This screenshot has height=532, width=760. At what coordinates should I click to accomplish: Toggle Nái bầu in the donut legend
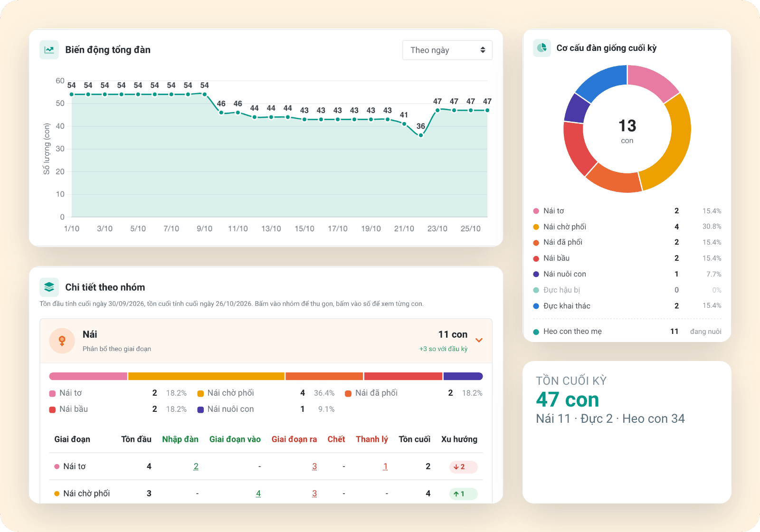tap(627, 258)
